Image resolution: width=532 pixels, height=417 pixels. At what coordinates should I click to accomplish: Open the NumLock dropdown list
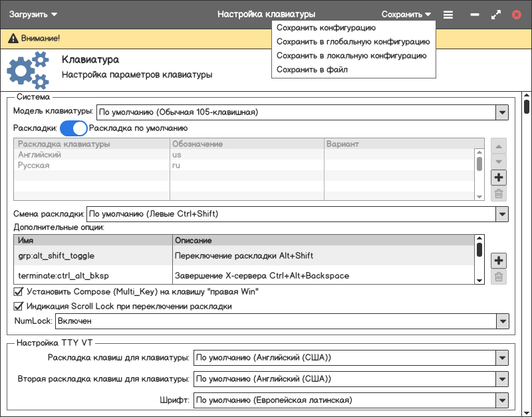[502, 321]
